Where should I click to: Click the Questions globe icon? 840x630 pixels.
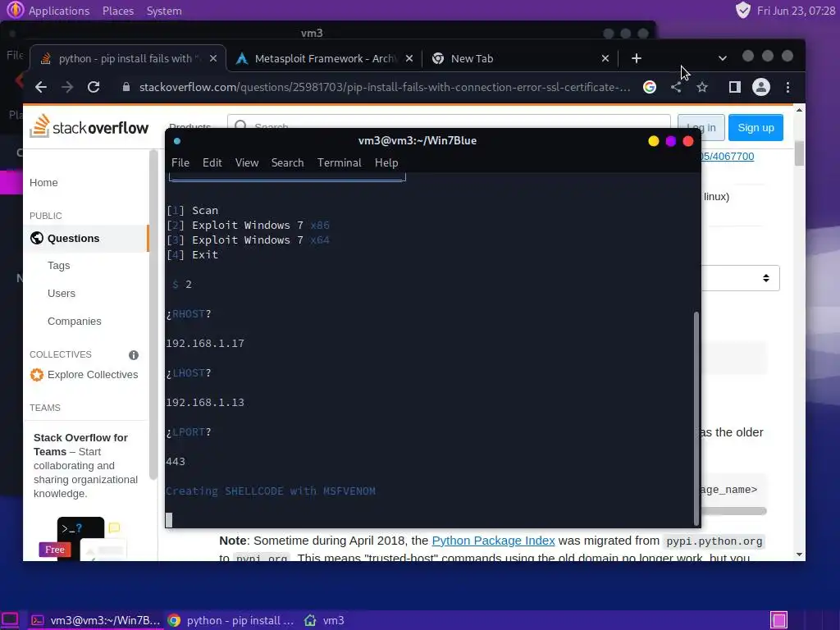36,239
